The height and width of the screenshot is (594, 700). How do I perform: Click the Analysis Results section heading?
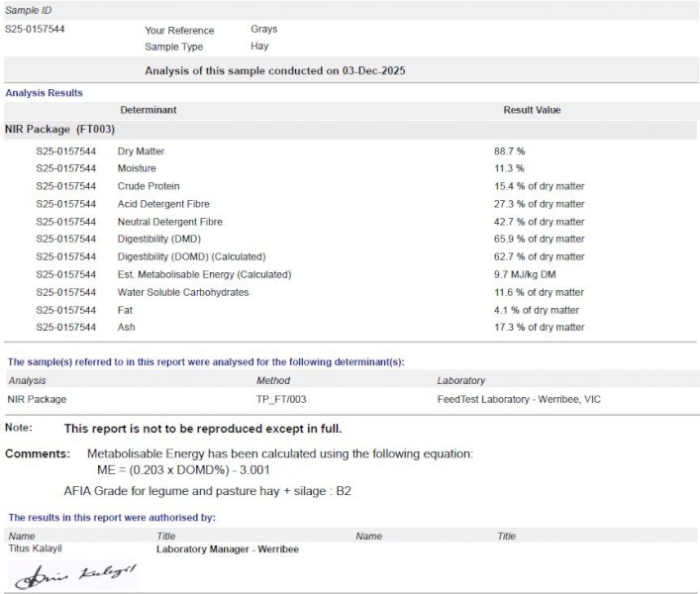click(44, 93)
